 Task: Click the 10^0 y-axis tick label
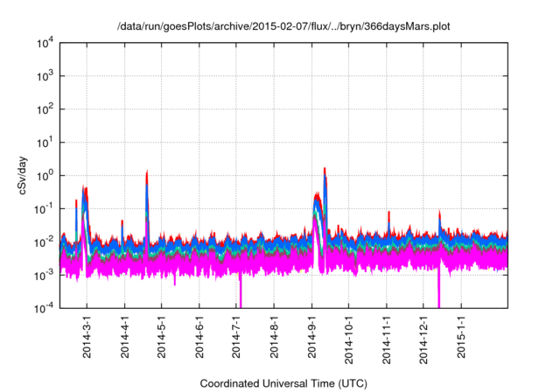[45, 175]
